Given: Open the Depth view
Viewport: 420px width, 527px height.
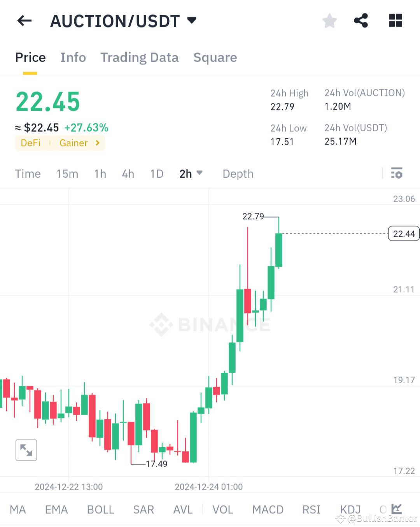Looking at the screenshot, I should [238, 174].
